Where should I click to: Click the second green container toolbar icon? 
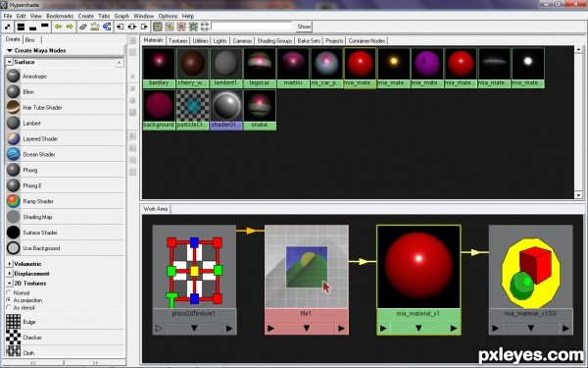170,26
